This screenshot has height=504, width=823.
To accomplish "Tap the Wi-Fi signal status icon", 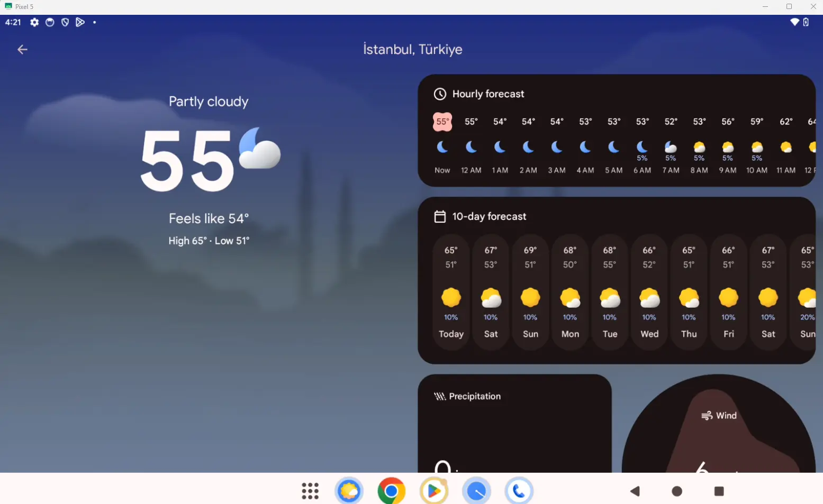I will pyautogui.click(x=794, y=22).
